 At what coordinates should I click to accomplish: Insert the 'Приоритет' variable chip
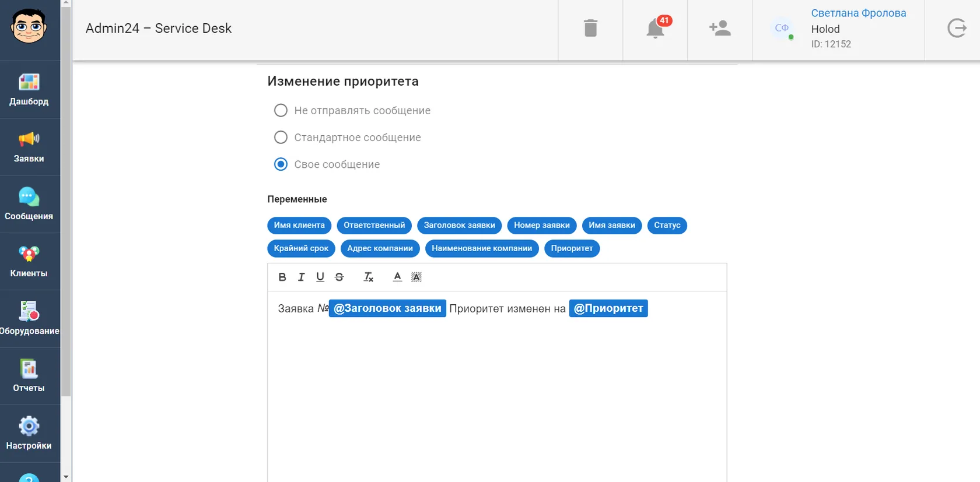click(x=572, y=248)
